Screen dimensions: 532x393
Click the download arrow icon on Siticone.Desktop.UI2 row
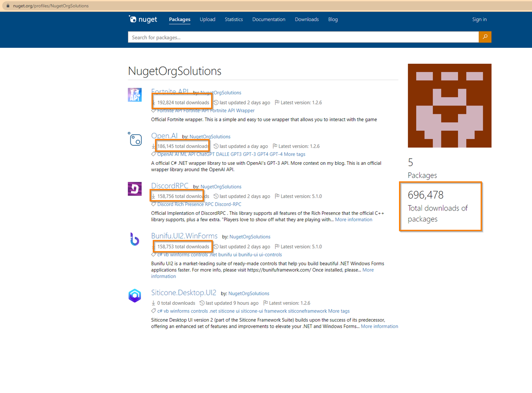click(x=154, y=303)
